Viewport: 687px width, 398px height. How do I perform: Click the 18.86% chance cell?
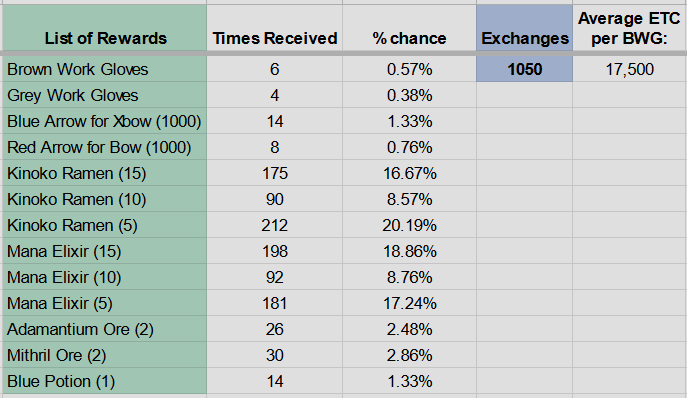tap(409, 251)
